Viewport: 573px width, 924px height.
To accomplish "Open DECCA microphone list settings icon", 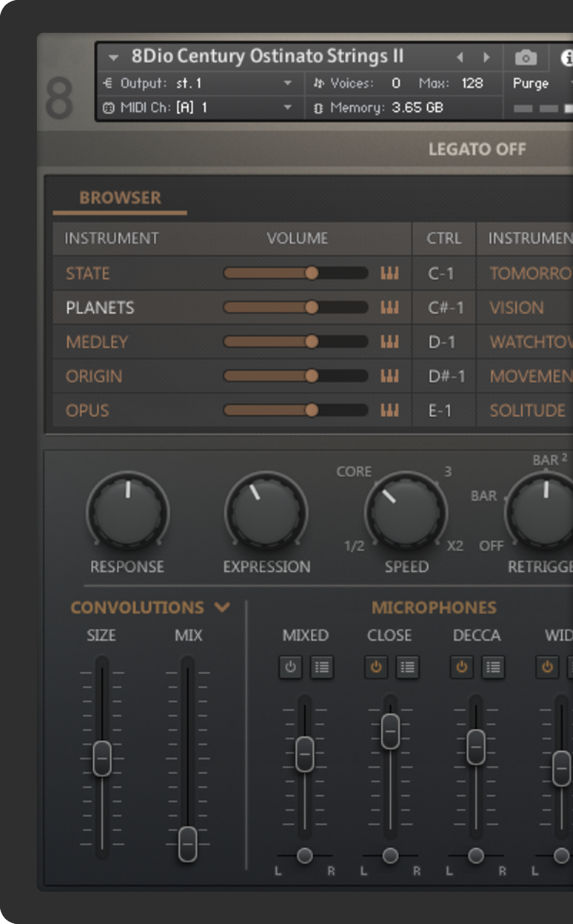I will pos(493,668).
